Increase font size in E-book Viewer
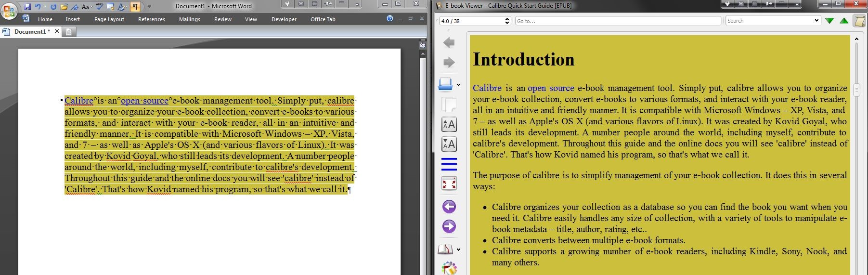Viewport: 868px width, 275px height. 449,125
